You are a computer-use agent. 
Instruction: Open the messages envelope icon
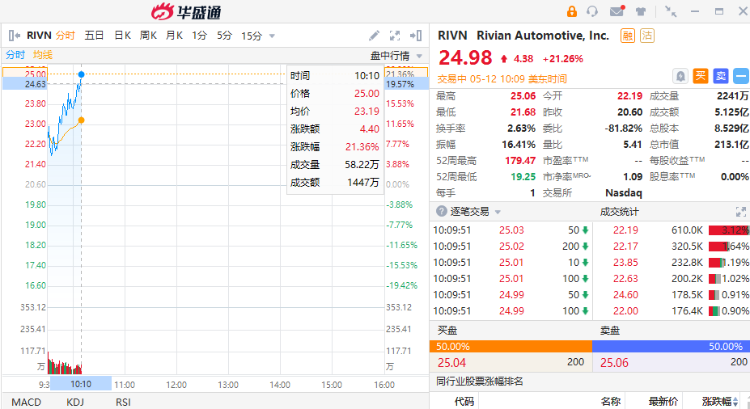tap(617, 11)
